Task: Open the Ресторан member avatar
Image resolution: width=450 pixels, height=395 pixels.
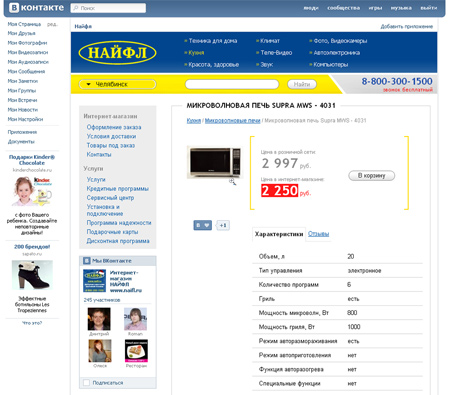Action: click(x=136, y=351)
